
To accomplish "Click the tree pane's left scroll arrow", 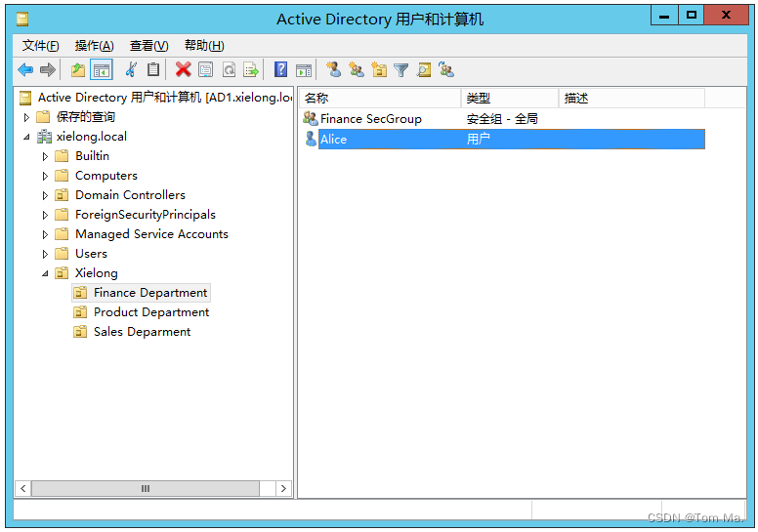I will [22, 488].
